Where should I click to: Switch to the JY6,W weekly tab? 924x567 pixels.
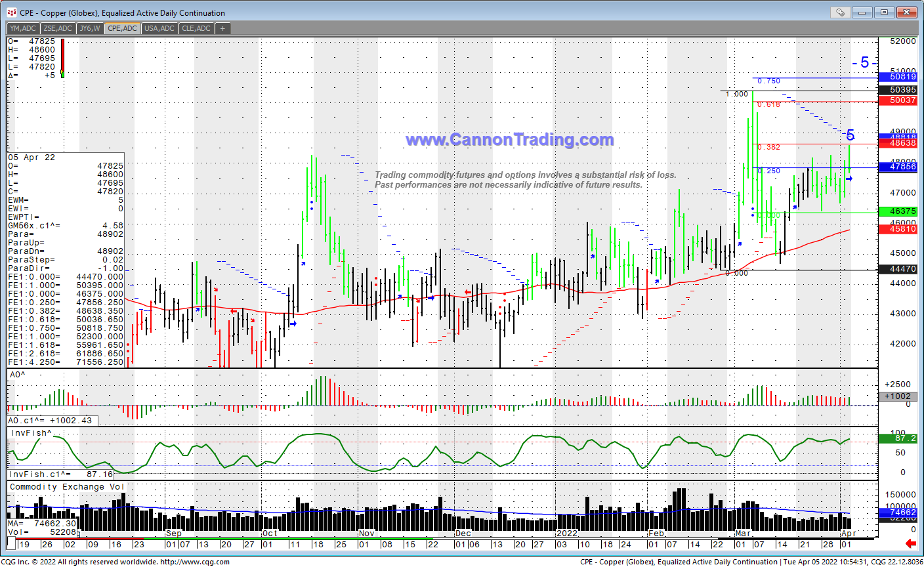pos(90,28)
